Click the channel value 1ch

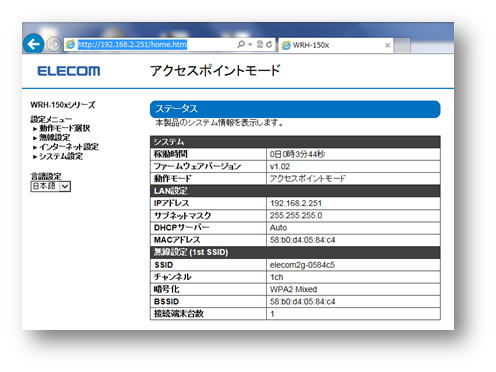277,277
